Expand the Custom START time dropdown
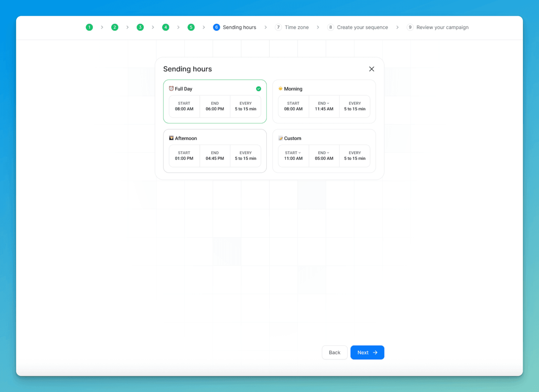 point(293,156)
